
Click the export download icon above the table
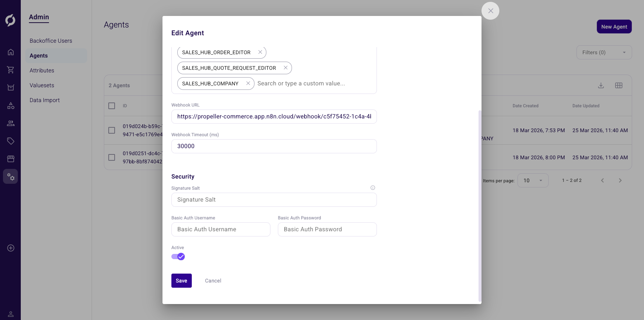601,85
